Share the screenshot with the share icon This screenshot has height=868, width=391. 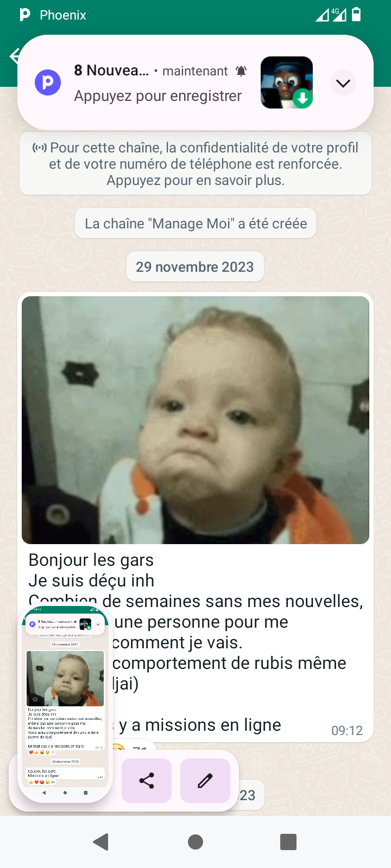click(x=147, y=781)
